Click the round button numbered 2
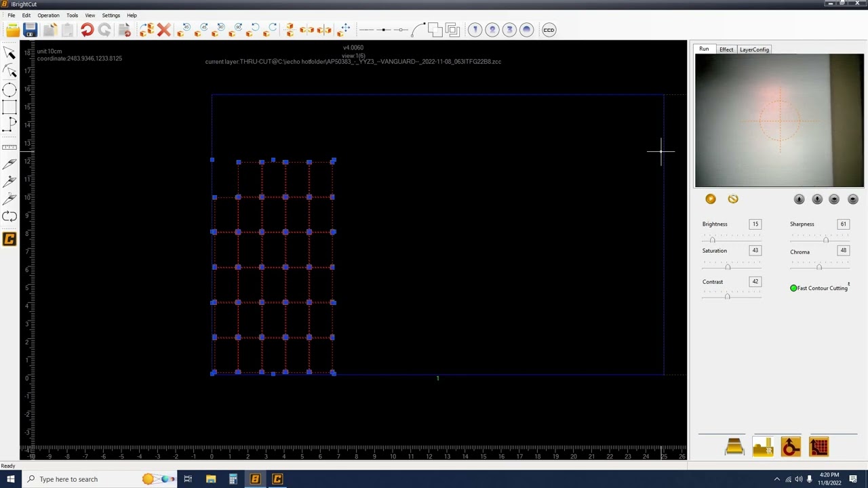 pos(492,30)
